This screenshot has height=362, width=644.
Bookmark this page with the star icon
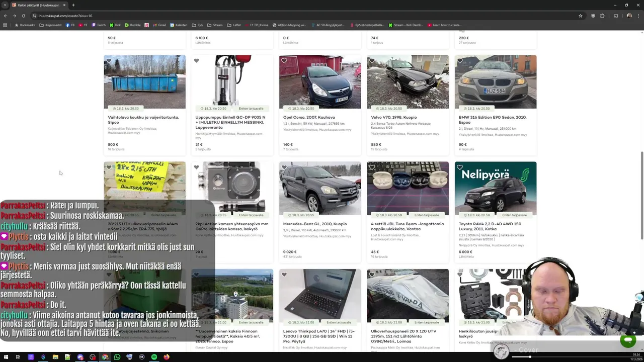[580, 16]
